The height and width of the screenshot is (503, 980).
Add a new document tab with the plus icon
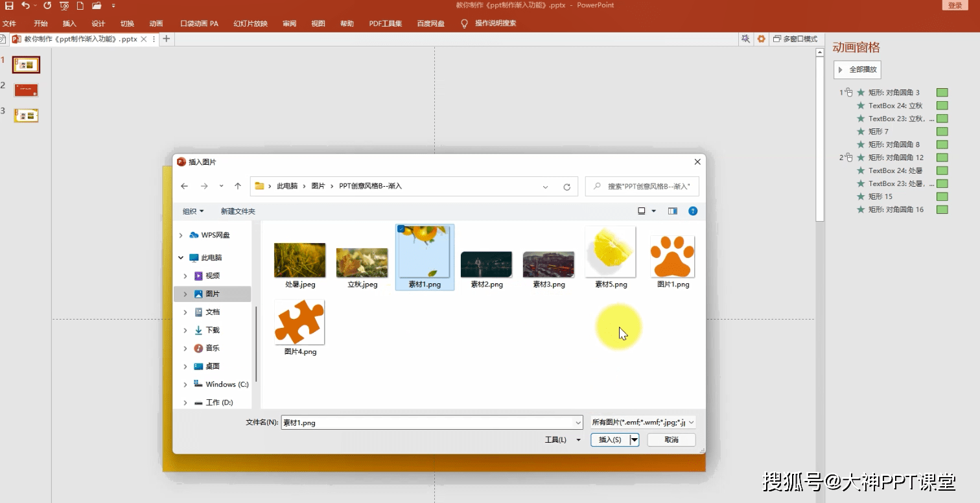click(167, 39)
